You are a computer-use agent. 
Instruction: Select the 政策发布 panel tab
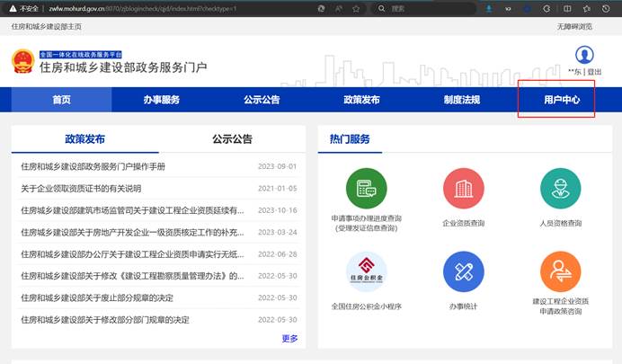tap(84, 139)
